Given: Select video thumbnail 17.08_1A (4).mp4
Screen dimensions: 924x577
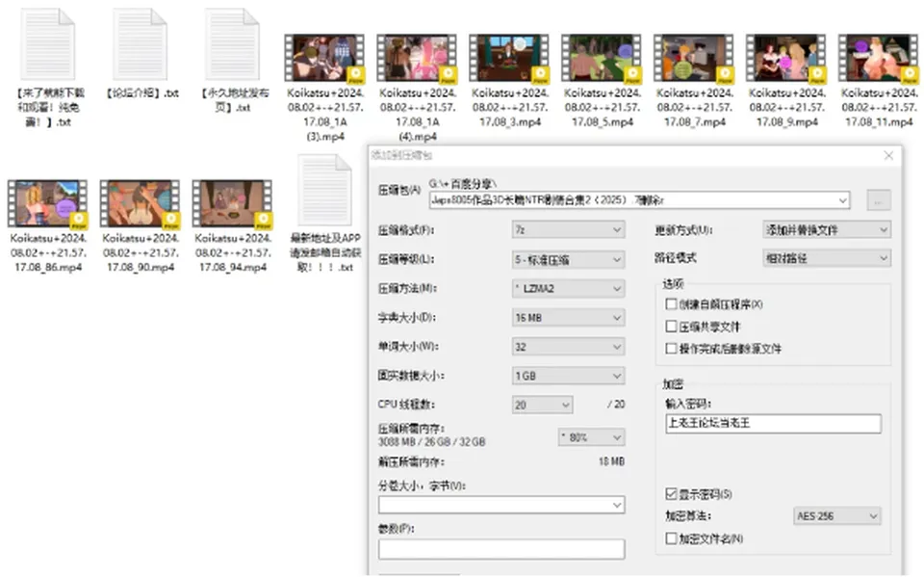Looking at the screenshot, I should point(417,57).
